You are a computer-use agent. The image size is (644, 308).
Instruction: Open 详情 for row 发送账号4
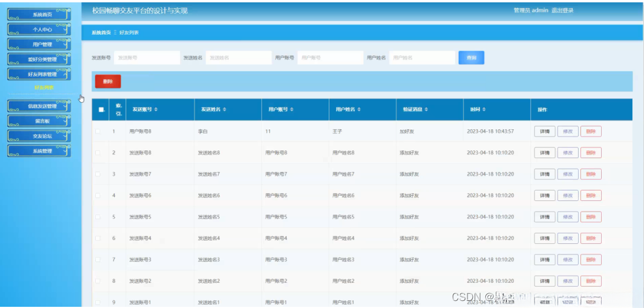click(545, 238)
